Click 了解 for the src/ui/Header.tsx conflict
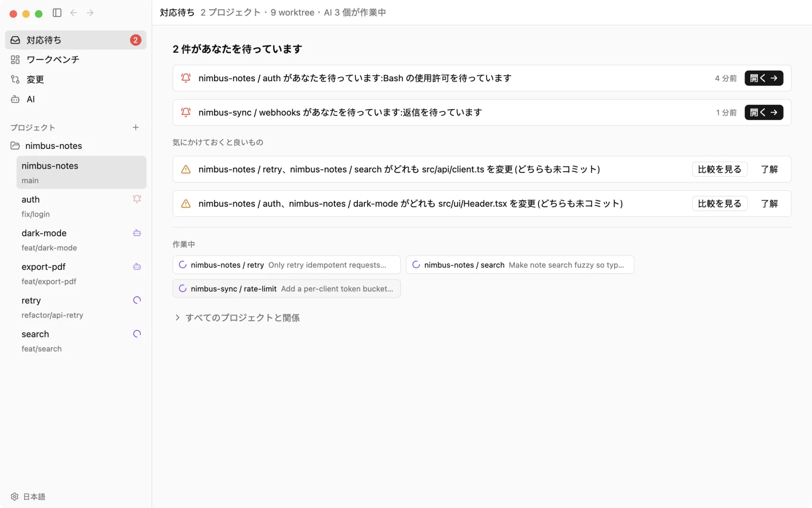This screenshot has height=508, width=812. [x=769, y=204]
